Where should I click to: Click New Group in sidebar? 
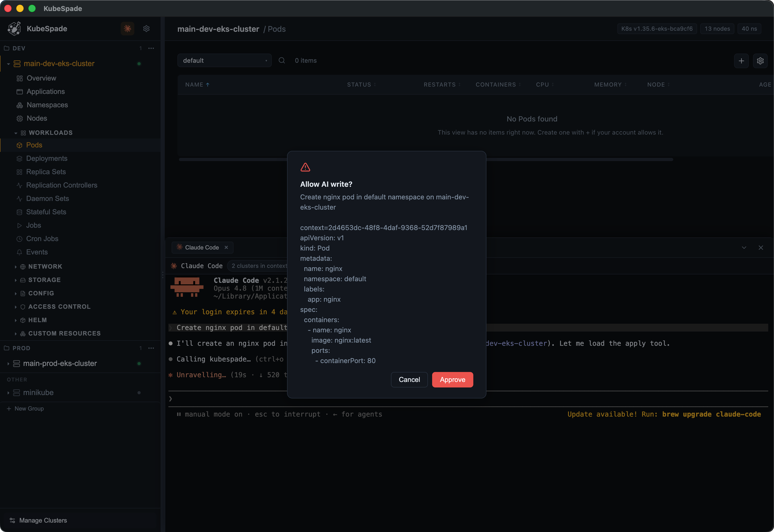[x=25, y=409]
